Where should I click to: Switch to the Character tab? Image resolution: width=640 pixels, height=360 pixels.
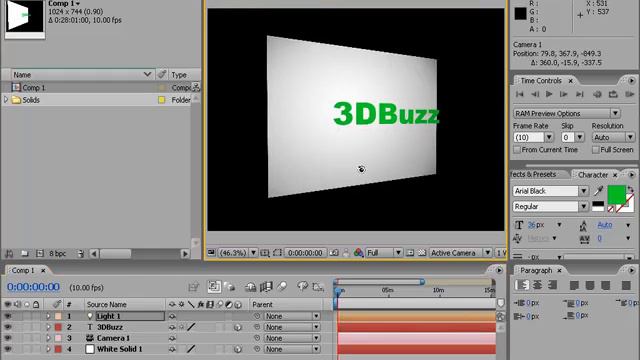click(593, 175)
